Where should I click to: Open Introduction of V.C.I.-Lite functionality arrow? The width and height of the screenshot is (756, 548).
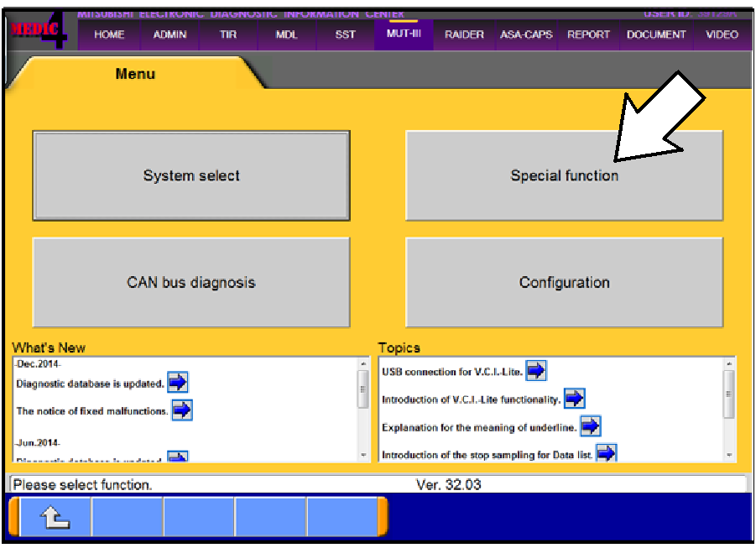click(574, 399)
